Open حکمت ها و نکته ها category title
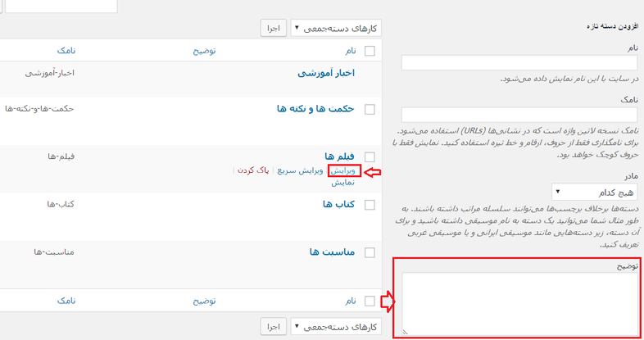The width and height of the screenshot is (644, 340). pyautogui.click(x=315, y=109)
